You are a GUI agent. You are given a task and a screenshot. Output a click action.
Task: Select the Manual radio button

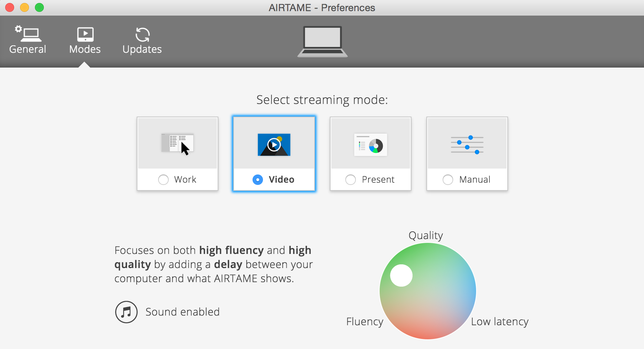(448, 180)
